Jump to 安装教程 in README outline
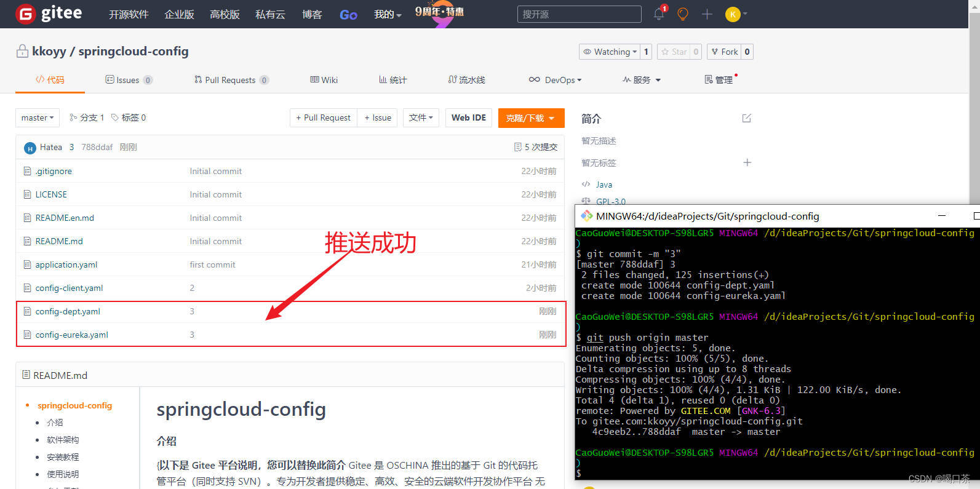 point(63,457)
